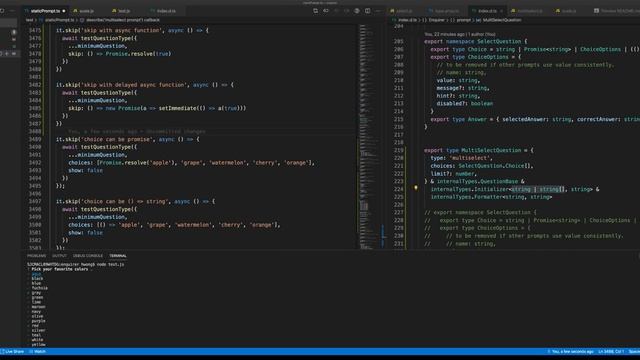This screenshot has width=640, height=360.
Task: Click the unsaved dot on staticPrompt.ts tab
Action: 64,11
